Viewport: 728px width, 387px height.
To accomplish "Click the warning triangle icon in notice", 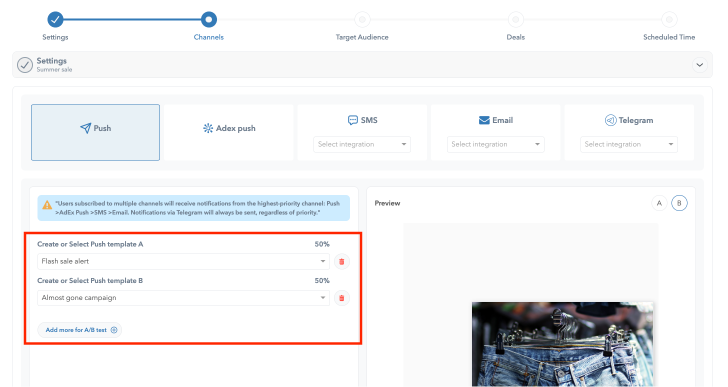I will [x=47, y=205].
